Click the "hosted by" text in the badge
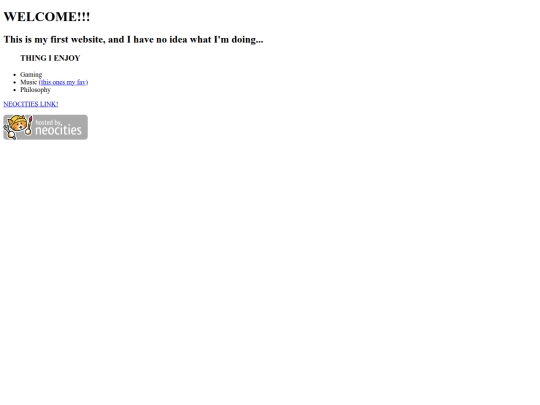 coord(48,122)
